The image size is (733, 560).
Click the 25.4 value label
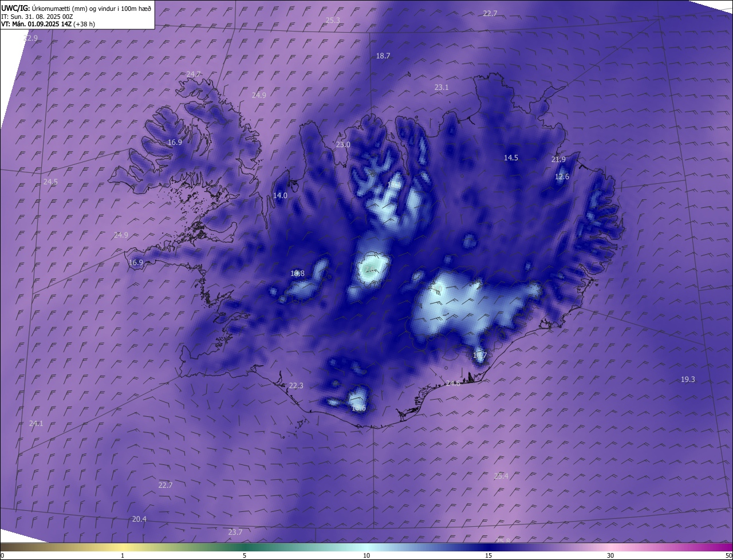pos(501,476)
